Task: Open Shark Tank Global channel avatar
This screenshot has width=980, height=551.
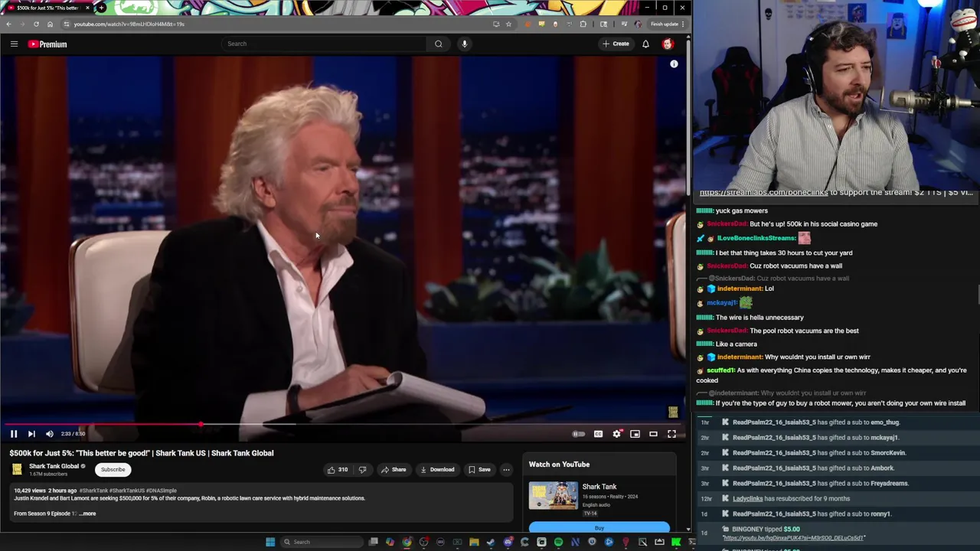Action: [x=17, y=470]
